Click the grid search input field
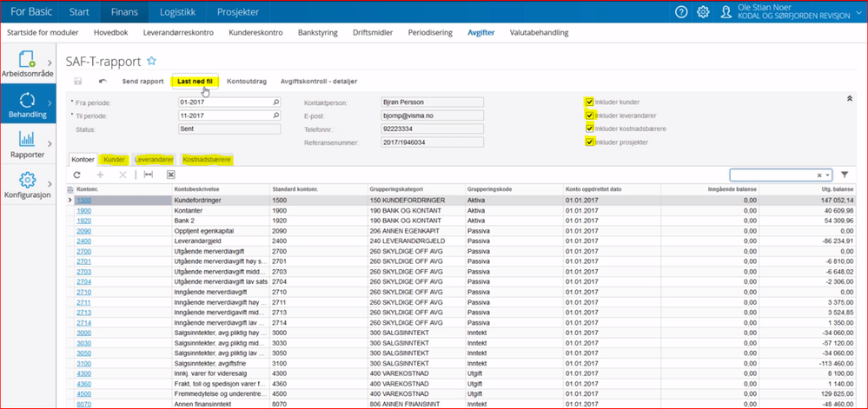The image size is (868, 409). coord(773,175)
